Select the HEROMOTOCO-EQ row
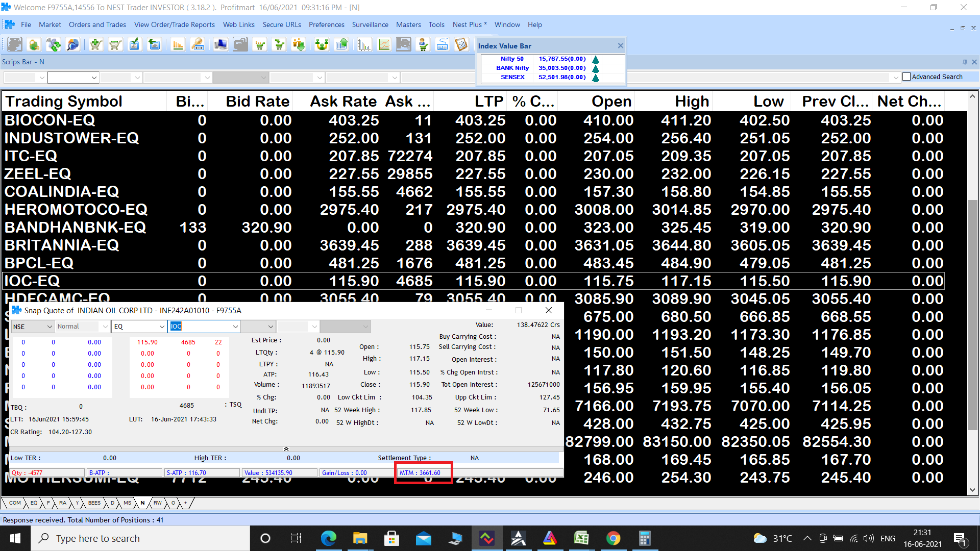The image size is (980, 551). tap(474, 210)
